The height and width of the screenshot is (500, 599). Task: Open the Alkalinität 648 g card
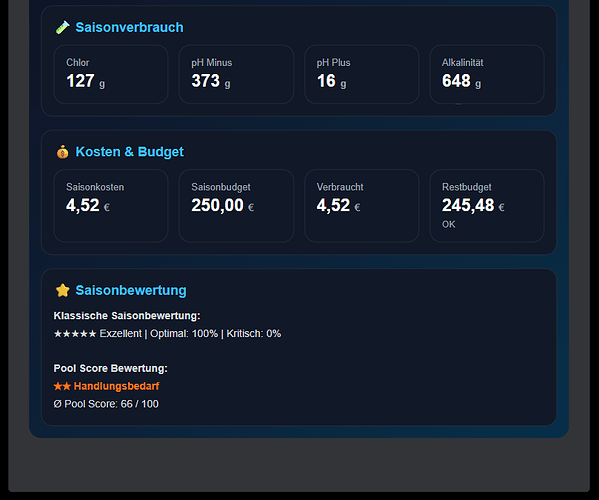pos(487,74)
